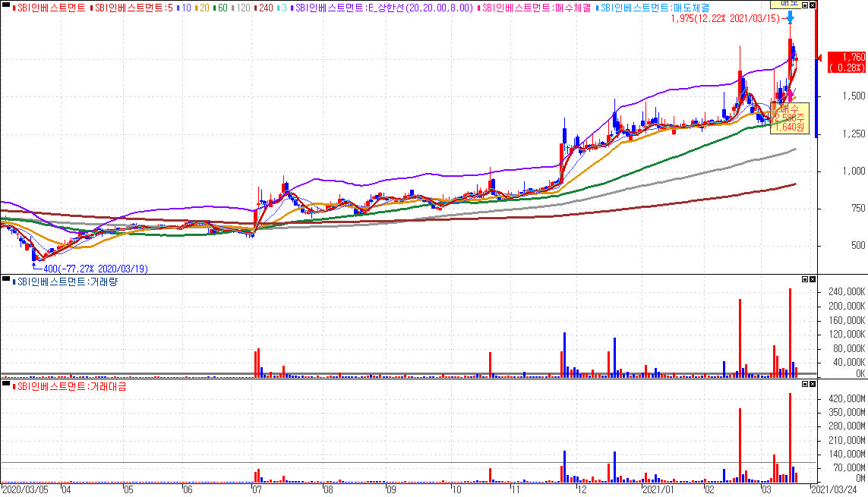Click the 1,250 price axis label
The height and width of the screenshot is (497, 868).
[854, 134]
